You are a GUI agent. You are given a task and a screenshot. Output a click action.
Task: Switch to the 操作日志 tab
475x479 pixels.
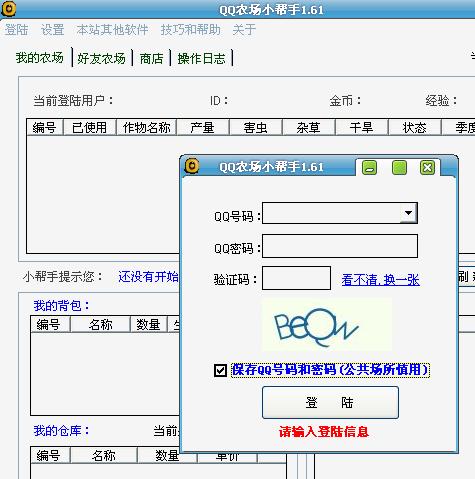coord(201,59)
